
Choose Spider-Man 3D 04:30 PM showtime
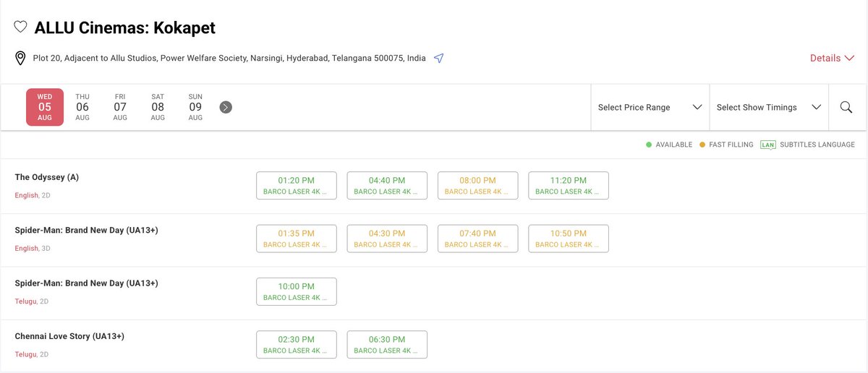pos(387,239)
